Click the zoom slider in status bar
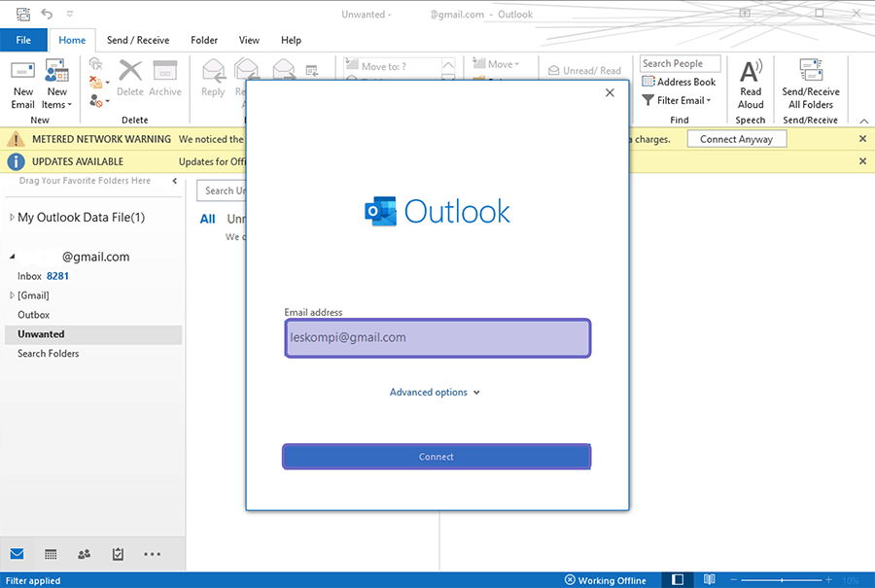Image resolution: width=875 pixels, height=588 pixels. 782,580
